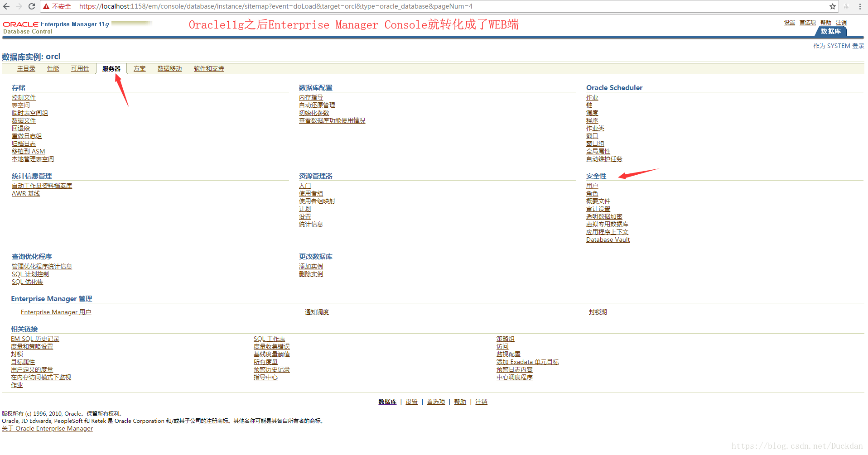Open the 表空间 link

coord(21,105)
